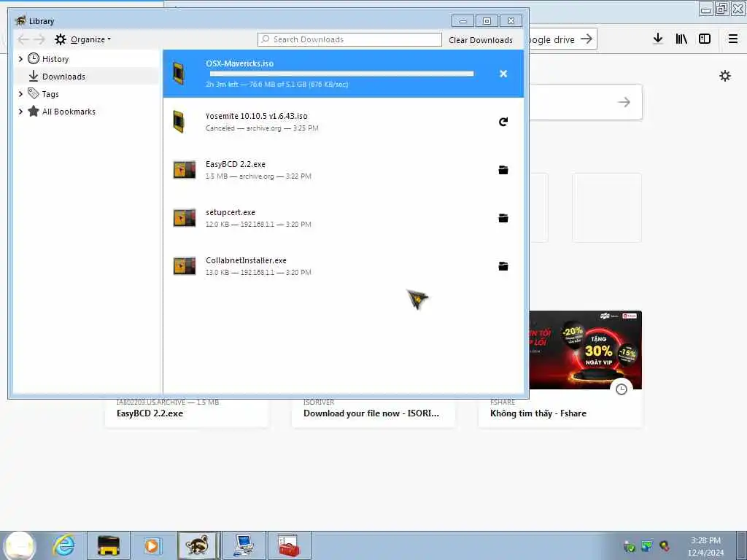Open containing folder for CollabnetInstaller.exe

(503, 266)
